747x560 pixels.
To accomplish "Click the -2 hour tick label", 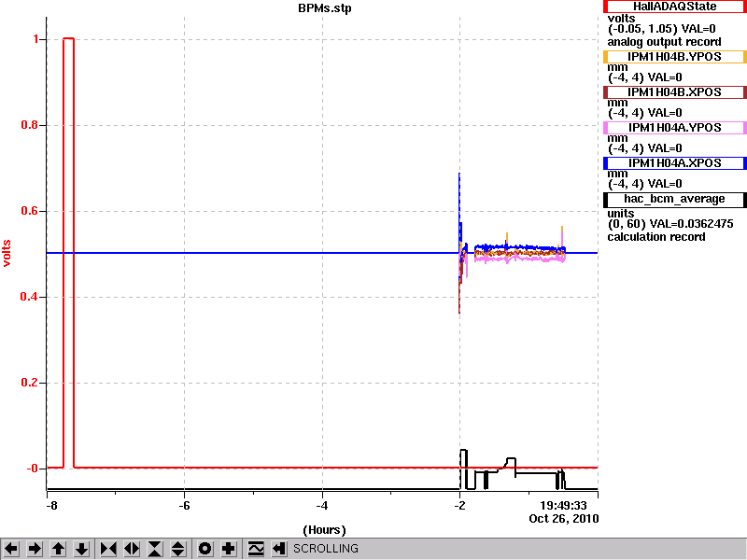I will pos(459,505).
